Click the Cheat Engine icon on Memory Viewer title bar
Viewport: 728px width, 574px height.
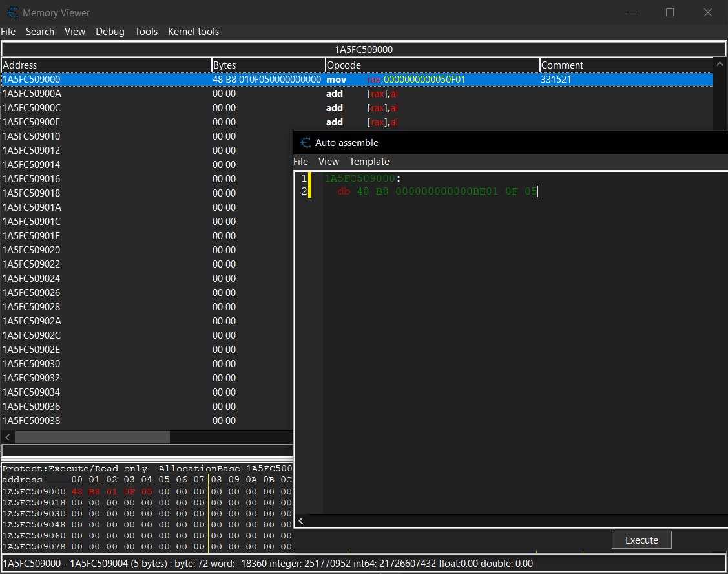tap(14, 12)
